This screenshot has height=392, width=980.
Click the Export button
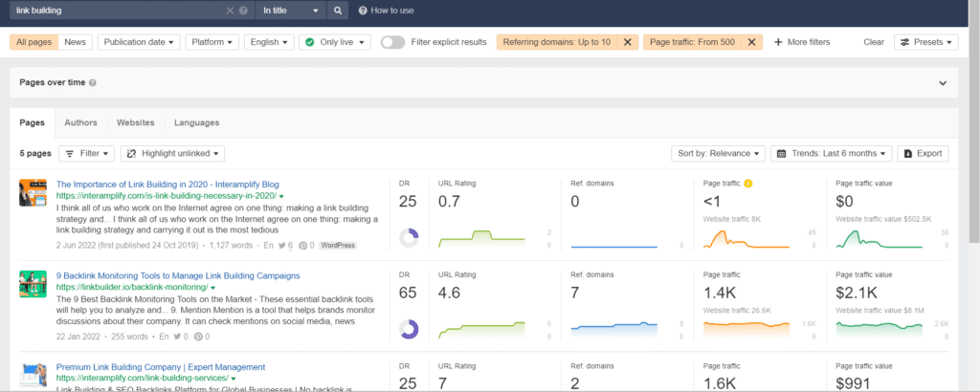pyautogui.click(x=923, y=154)
